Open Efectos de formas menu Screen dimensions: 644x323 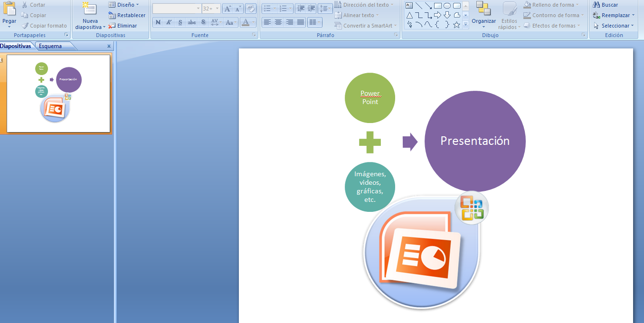(x=552, y=26)
